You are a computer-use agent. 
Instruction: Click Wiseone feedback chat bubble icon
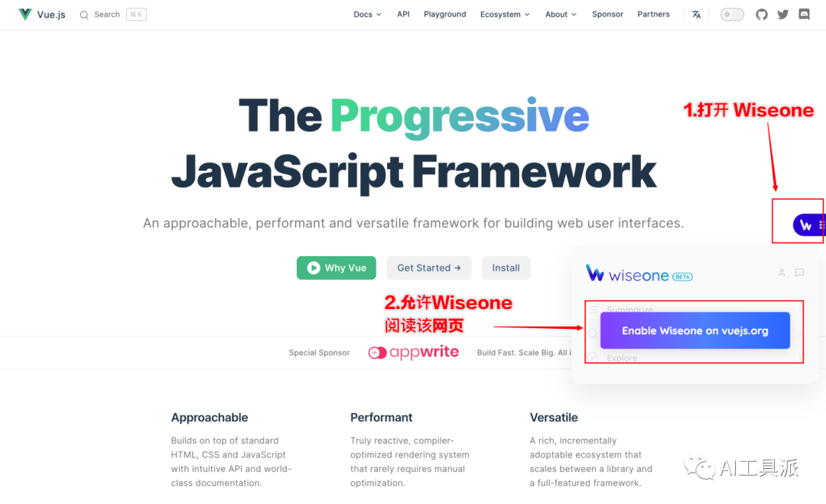point(799,273)
